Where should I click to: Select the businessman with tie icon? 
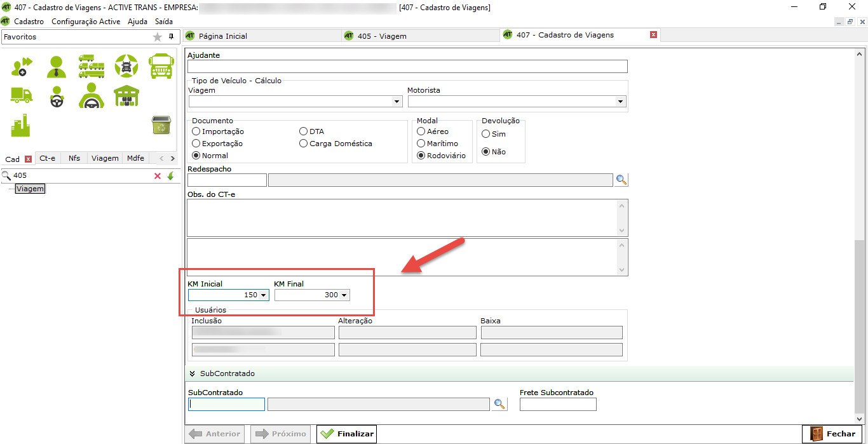coord(57,65)
